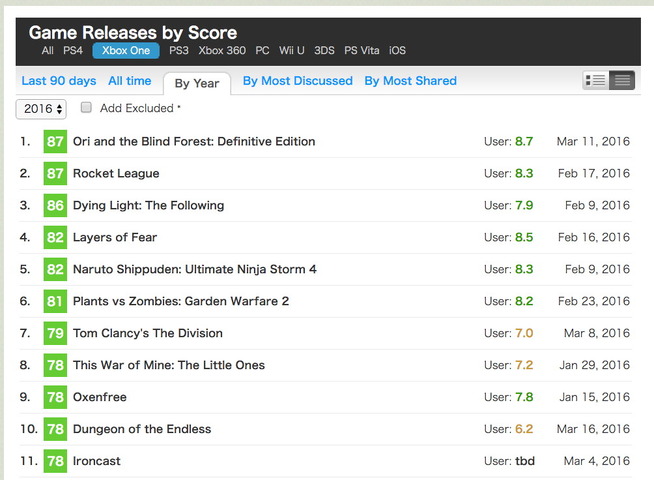Viewport: 654px width, 480px height.
Task: Open the Rocket League game page
Action: tap(116, 173)
